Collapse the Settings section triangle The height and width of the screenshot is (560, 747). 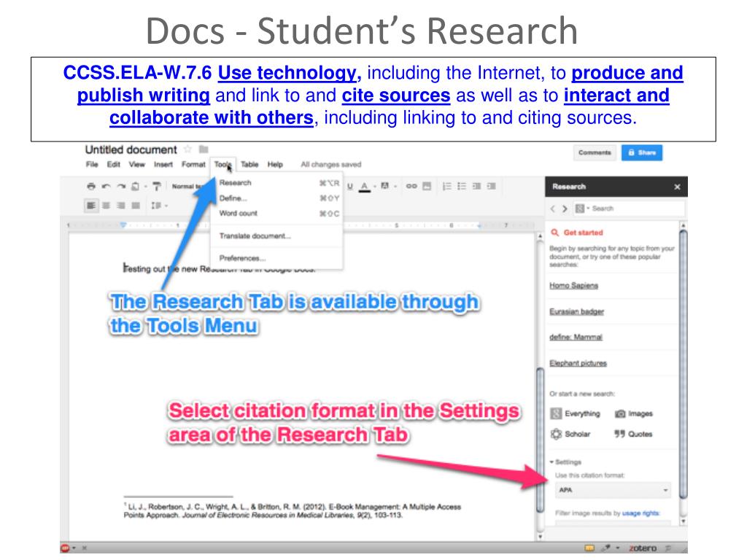tap(551, 462)
